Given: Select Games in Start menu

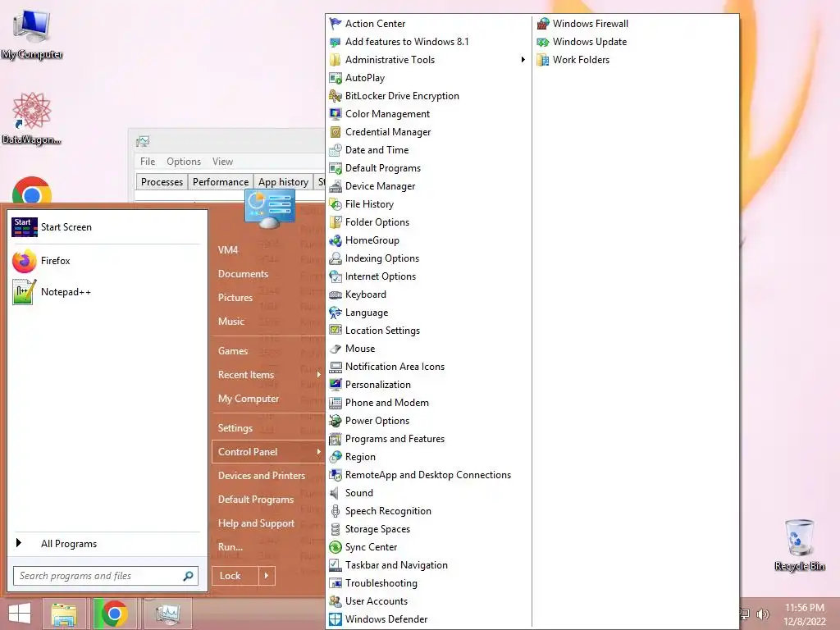Looking at the screenshot, I should 233,351.
